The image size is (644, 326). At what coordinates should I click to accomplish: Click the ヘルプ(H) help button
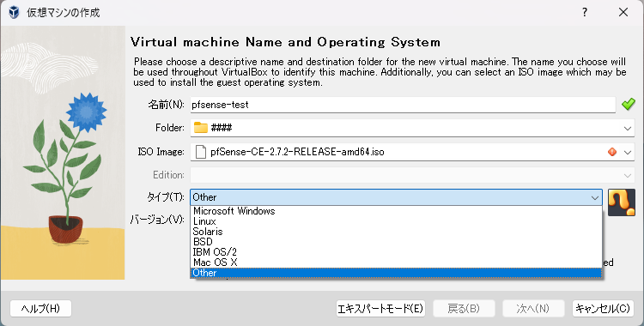pos(40,308)
